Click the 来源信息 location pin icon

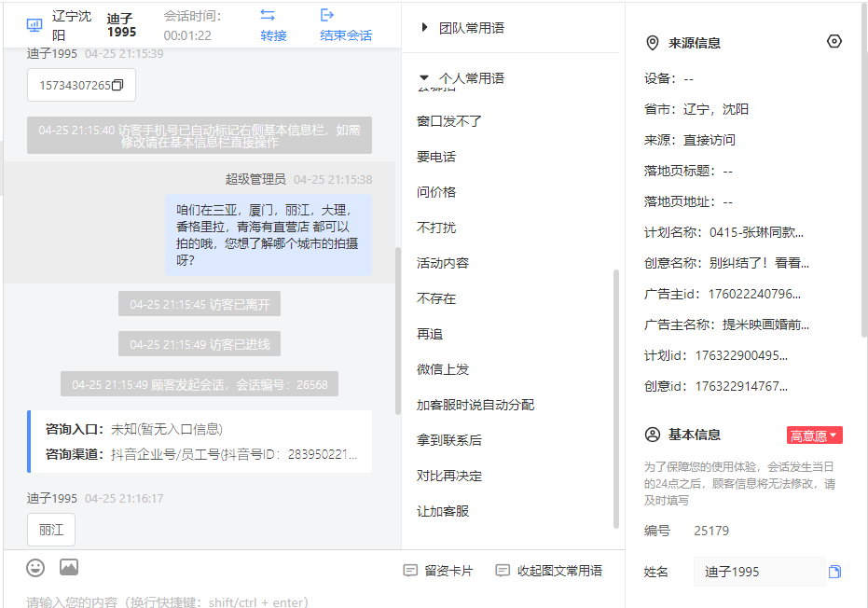(653, 43)
